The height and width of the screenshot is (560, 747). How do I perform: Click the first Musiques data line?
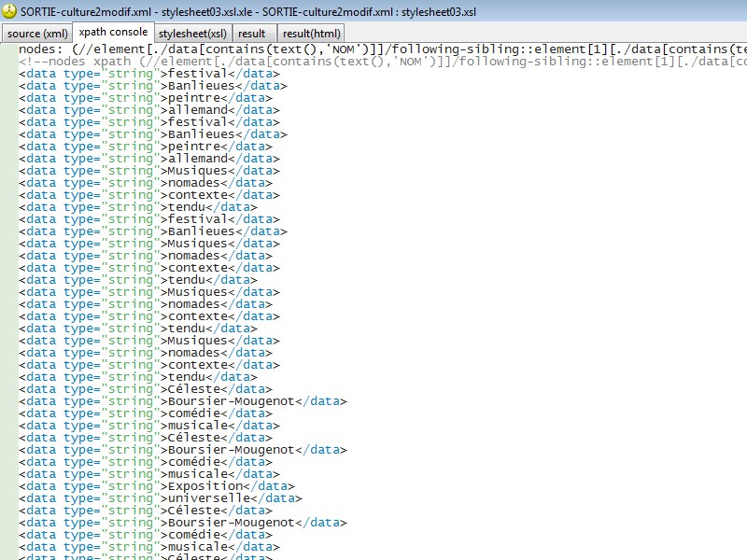click(x=149, y=171)
